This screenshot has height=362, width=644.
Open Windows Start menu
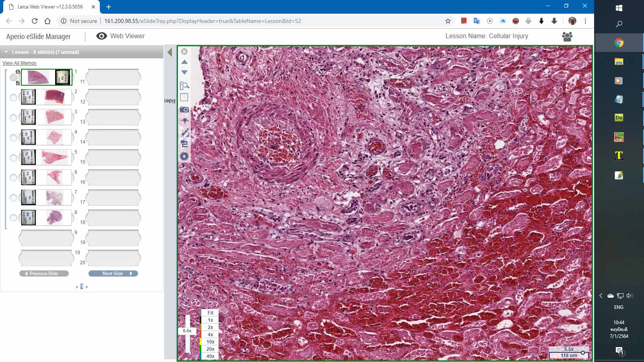tap(619, 8)
